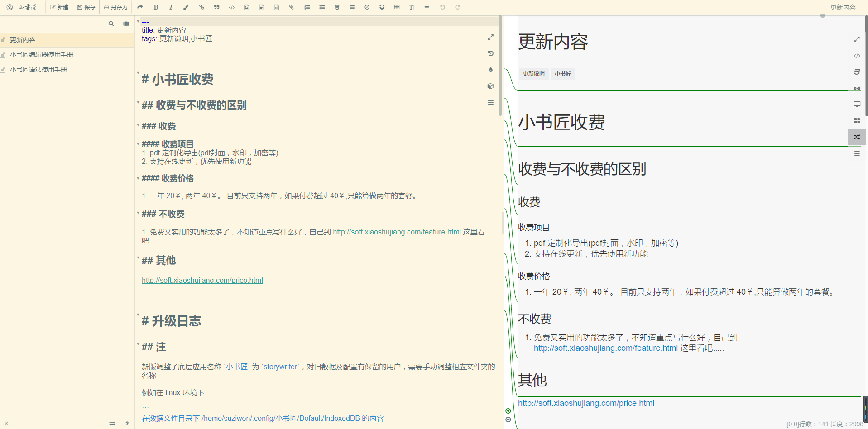
Task: Toggle bold formatting
Action: [156, 7]
